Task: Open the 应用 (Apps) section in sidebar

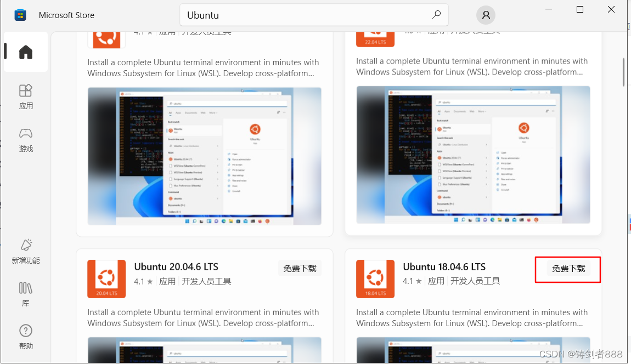Action: [25, 97]
